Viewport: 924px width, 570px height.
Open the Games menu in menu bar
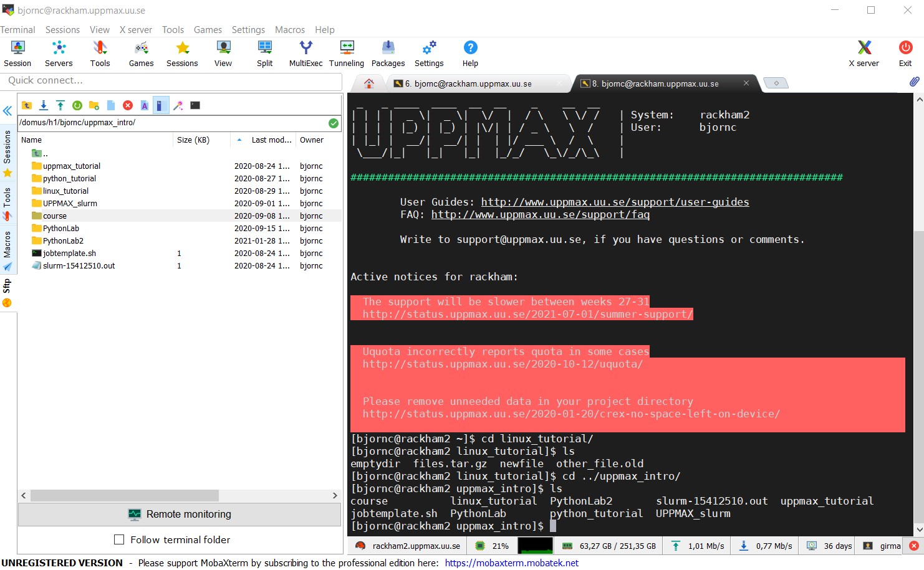(208, 29)
